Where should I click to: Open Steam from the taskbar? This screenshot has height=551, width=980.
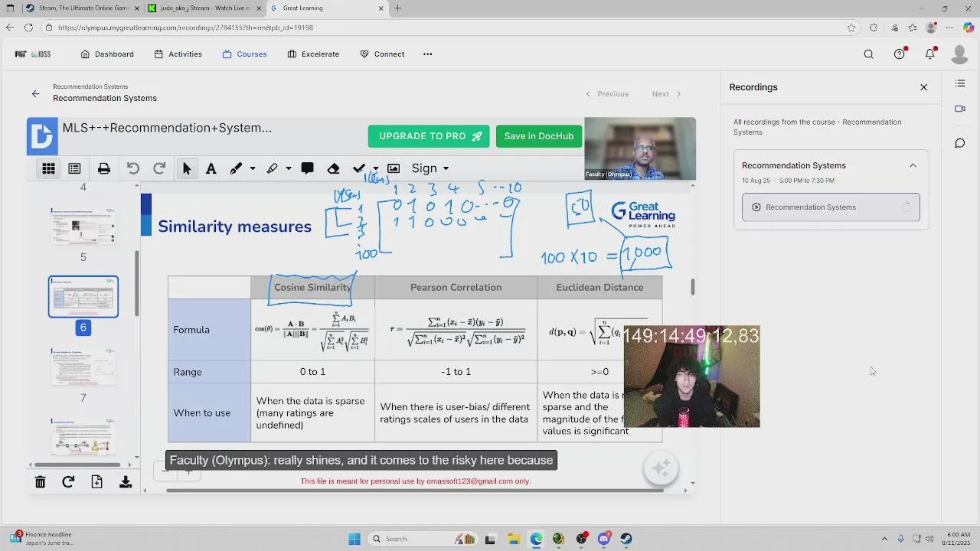(x=626, y=539)
